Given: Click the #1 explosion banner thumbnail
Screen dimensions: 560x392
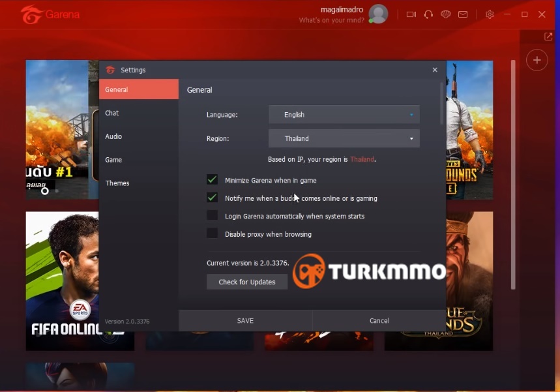Looking at the screenshot, I should pos(62,130).
